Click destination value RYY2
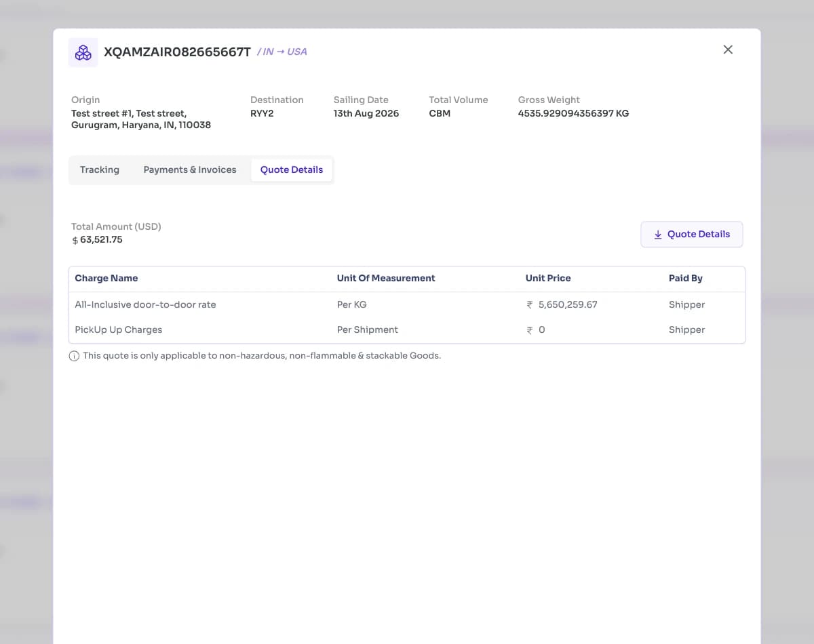 pyautogui.click(x=262, y=114)
